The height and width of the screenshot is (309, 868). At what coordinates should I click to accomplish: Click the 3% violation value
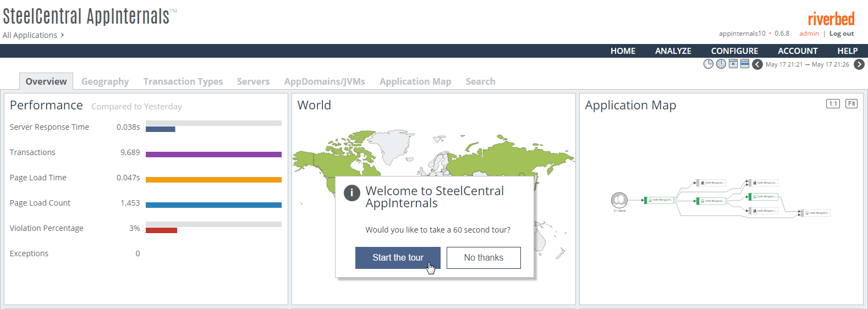pyautogui.click(x=135, y=228)
